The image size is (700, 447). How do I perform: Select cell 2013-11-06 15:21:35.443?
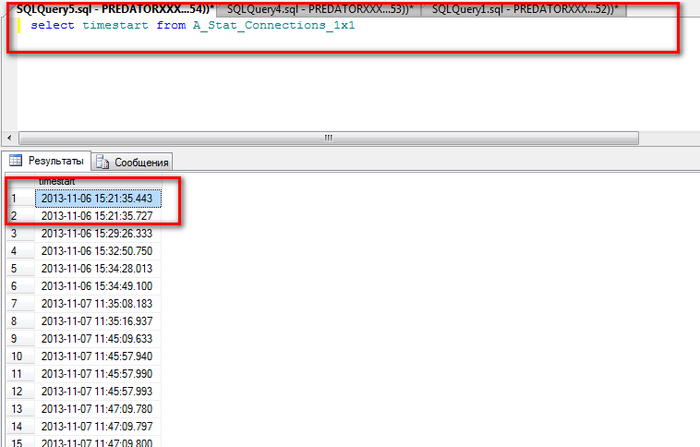pyautogui.click(x=97, y=198)
